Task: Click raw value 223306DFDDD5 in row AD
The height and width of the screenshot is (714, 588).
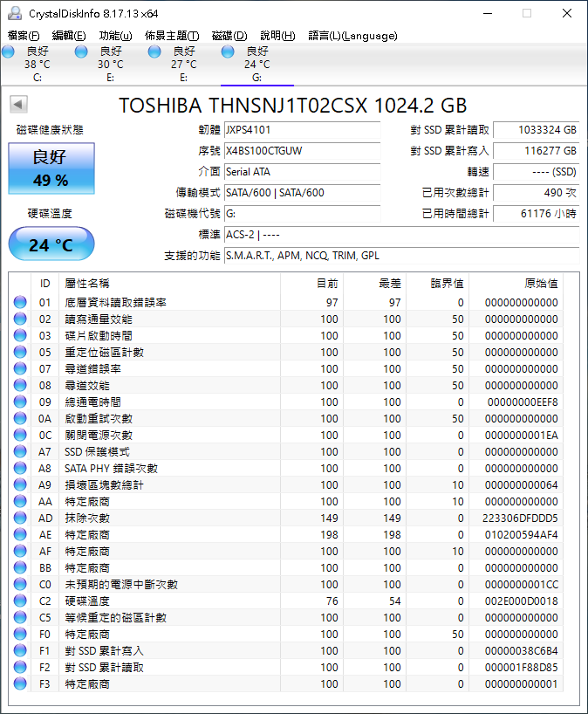Action: pos(520,518)
